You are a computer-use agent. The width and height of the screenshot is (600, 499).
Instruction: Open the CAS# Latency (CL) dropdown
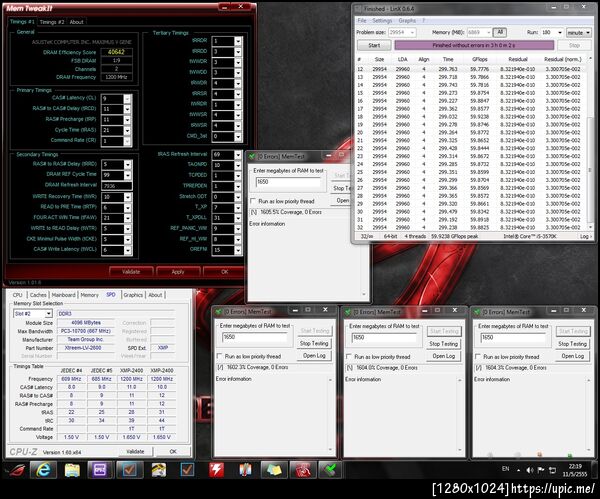(x=127, y=99)
